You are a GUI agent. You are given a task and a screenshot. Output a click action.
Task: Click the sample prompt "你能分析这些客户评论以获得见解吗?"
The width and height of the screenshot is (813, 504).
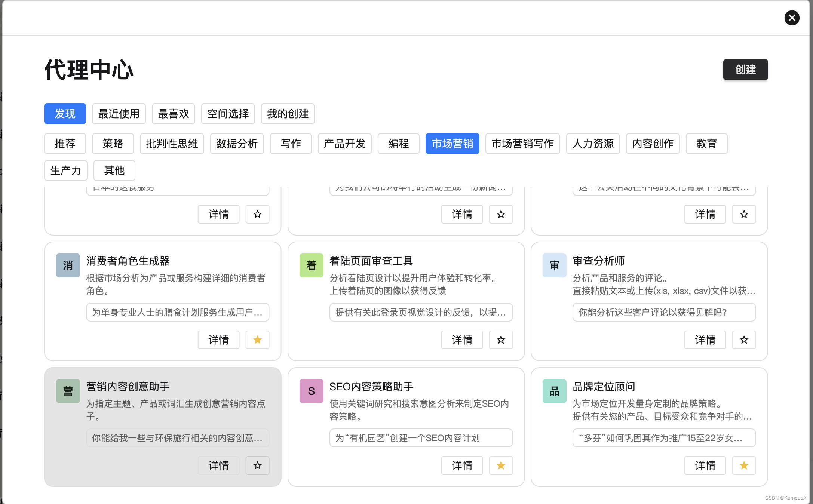tap(664, 312)
